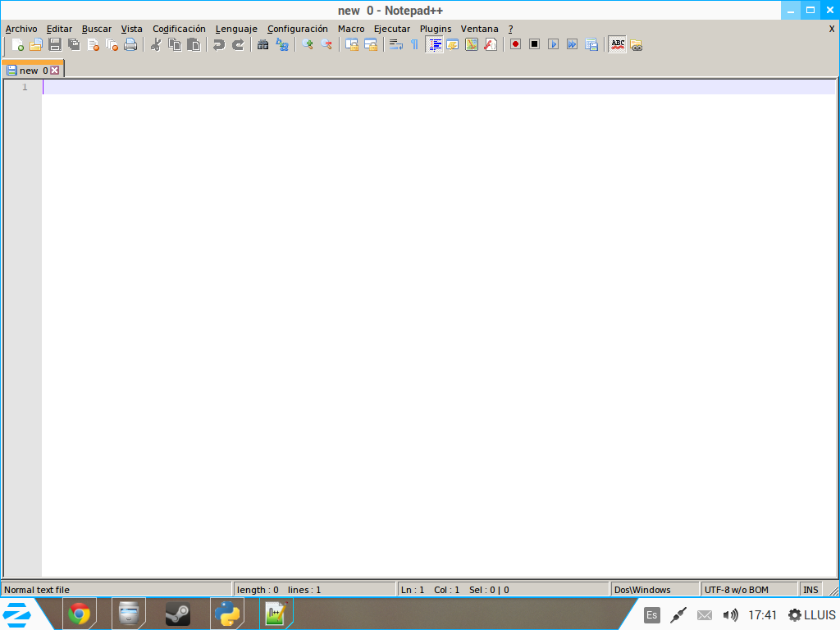The width and height of the screenshot is (840, 630).
Task: Start recording a macro
Action: click(x=516, y=44)
